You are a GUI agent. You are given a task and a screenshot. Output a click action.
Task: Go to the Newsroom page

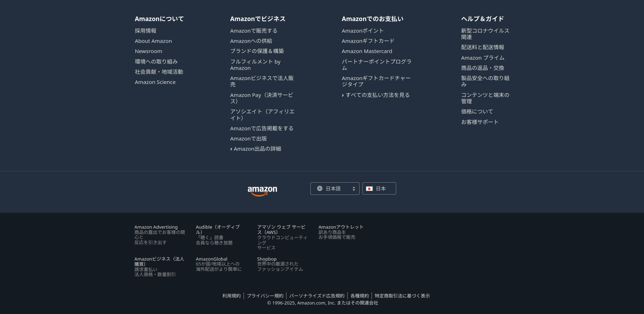click(148, 51)
